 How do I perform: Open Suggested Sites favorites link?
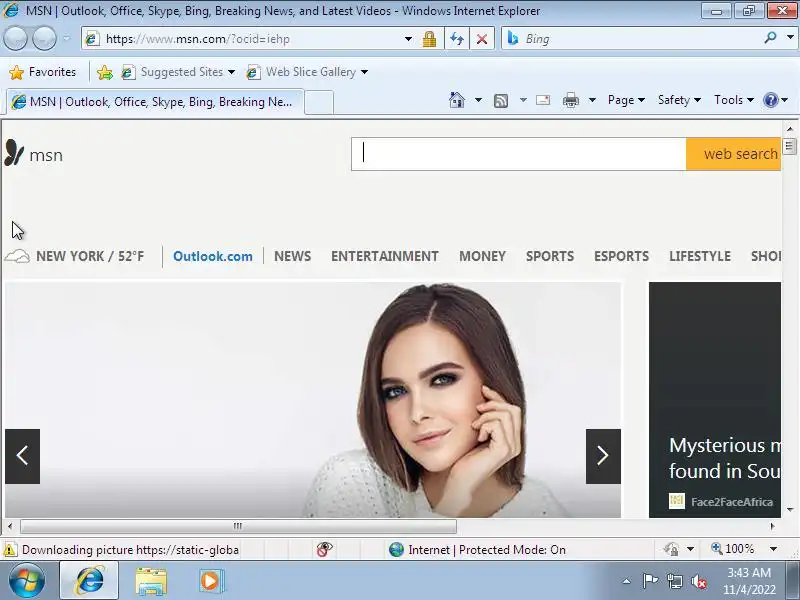[172, 72]
